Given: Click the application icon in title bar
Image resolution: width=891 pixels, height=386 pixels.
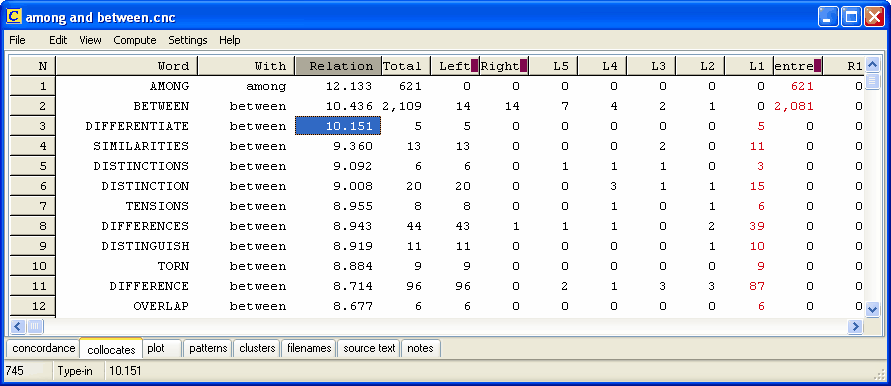Looking at the screenshot, I should [x=14, y=17].
